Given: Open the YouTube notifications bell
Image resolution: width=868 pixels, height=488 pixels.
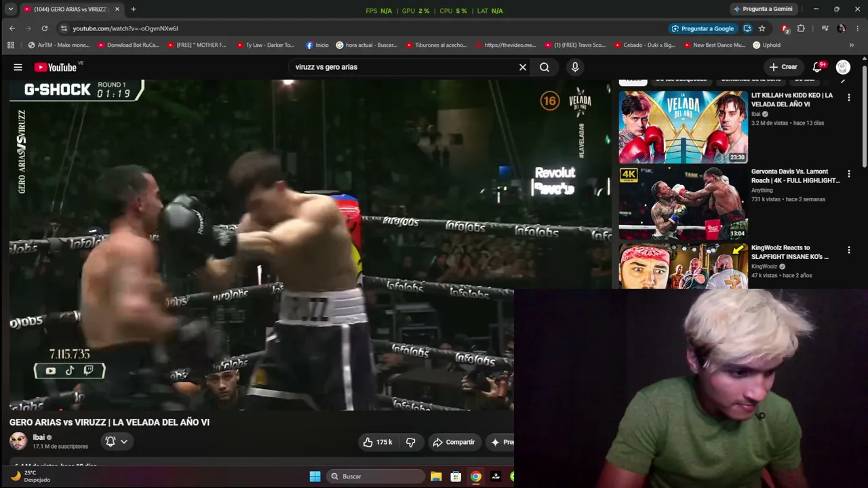Looking at the screenshot, I should 817,67.
